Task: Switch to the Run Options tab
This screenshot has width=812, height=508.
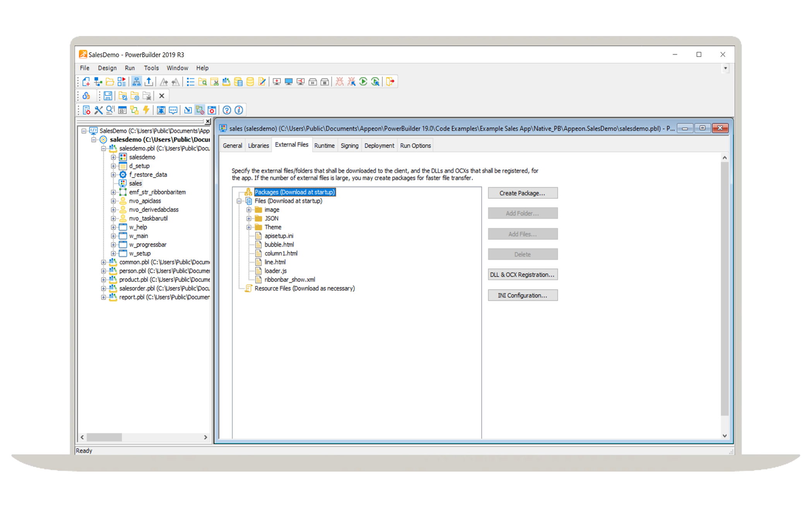Action: (415, 146)
